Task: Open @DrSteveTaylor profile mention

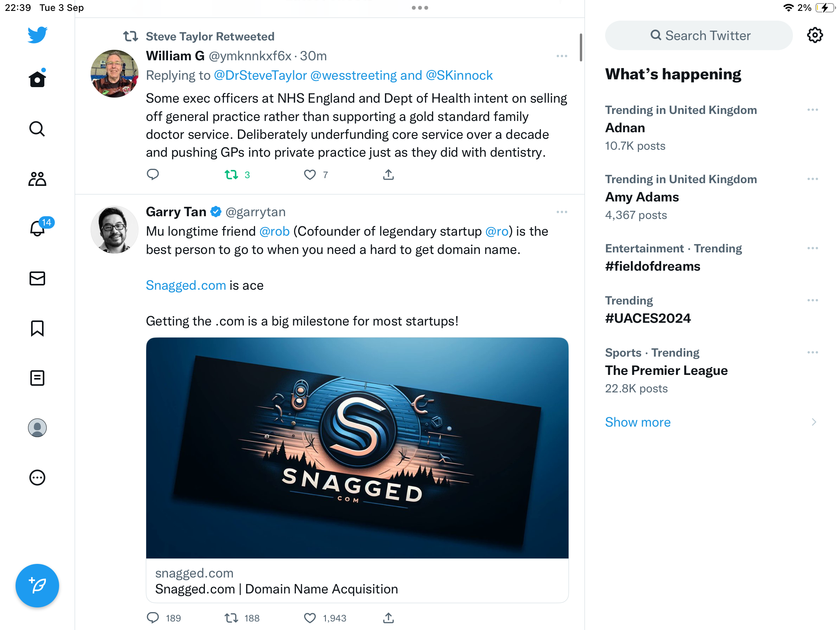Action: [261, 75]
